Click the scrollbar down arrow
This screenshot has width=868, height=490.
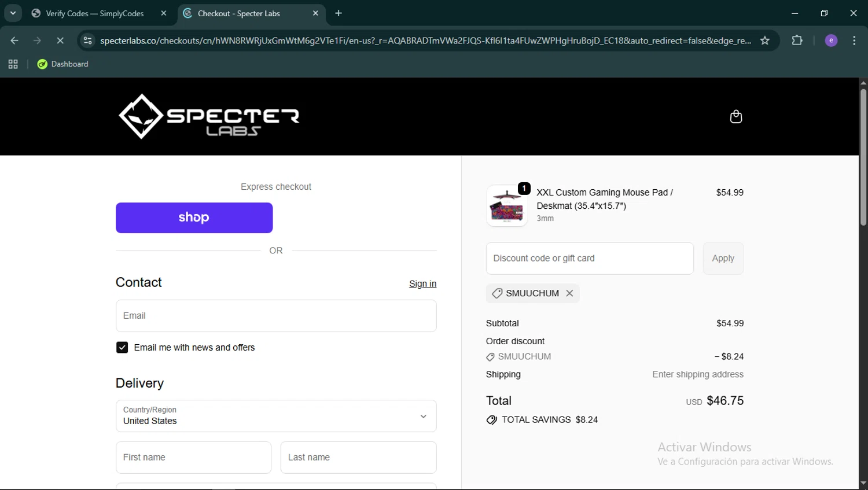point(863,483)
